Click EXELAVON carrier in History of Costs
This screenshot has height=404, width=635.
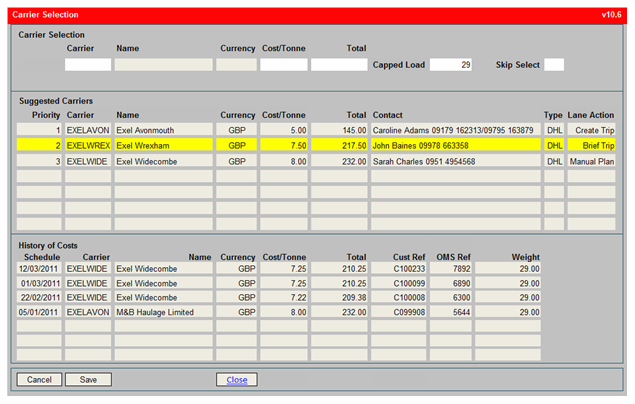88,312
